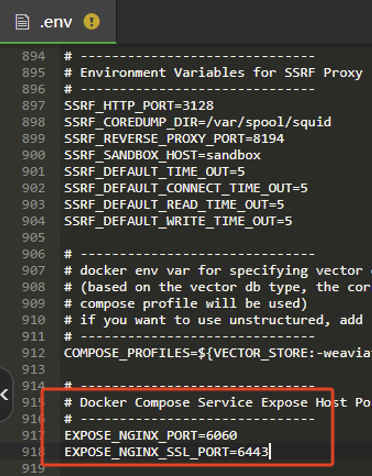
Task: Expand the collapsed side panel arrow
Action: click(5, 395)
